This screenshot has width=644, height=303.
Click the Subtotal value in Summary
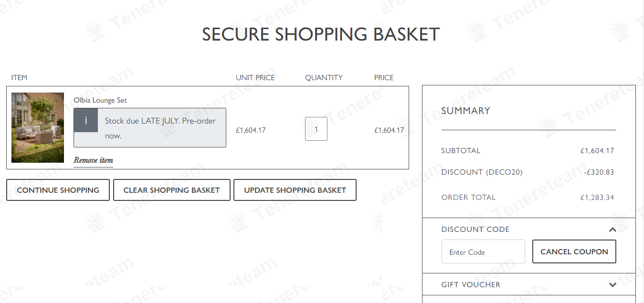click(x=597, y=151)
